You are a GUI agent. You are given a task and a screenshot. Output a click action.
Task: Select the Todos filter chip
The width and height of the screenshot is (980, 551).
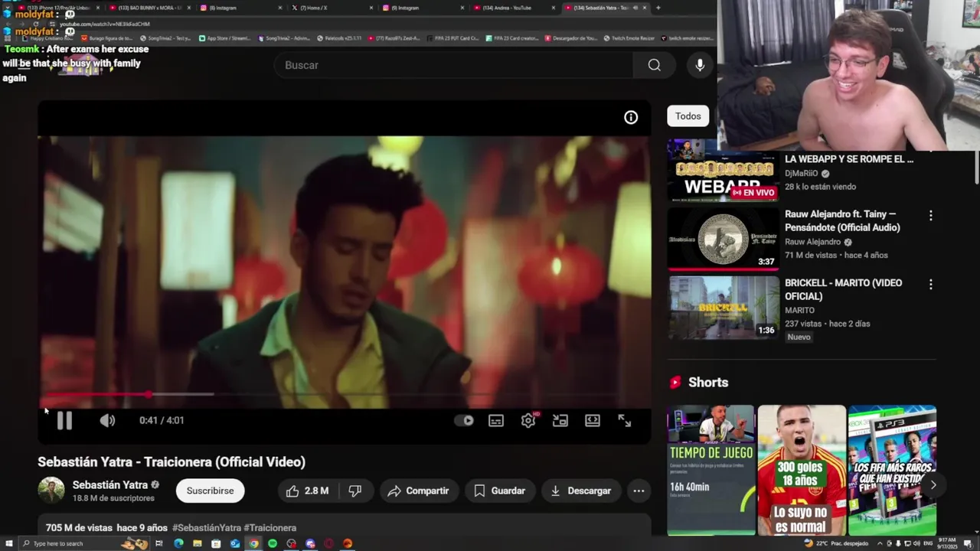coord(688,116)
